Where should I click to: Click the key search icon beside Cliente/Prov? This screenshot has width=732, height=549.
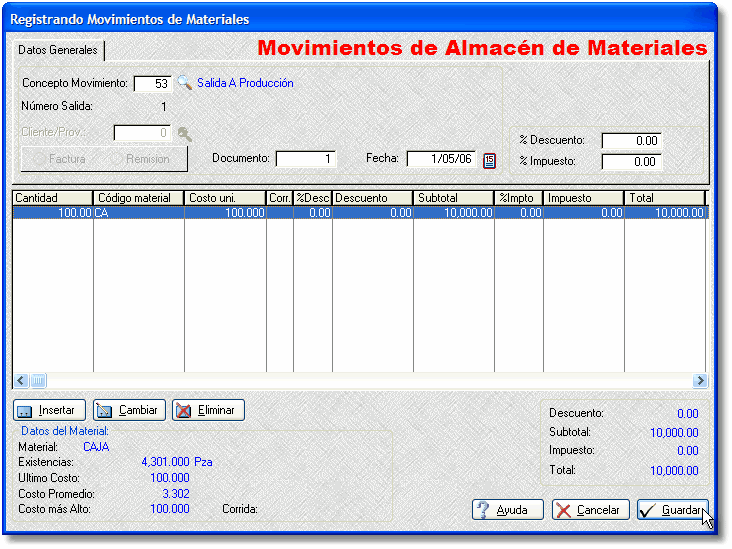point(184,133)
